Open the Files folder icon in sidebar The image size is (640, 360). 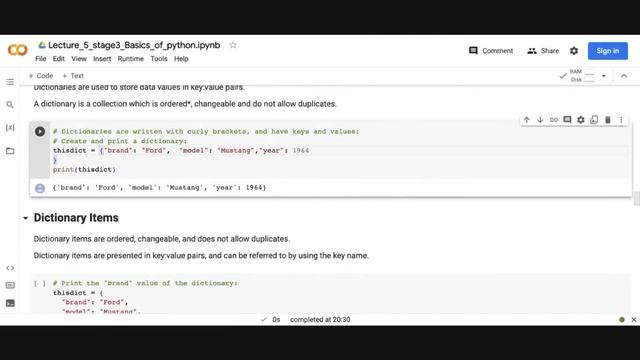[10, 151]
